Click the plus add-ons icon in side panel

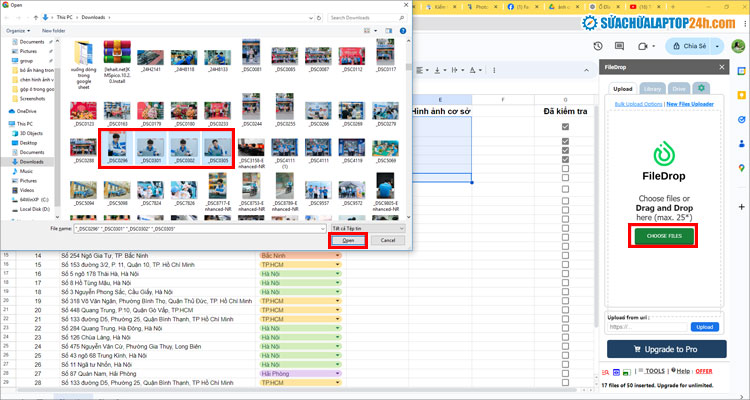[741, 207]
